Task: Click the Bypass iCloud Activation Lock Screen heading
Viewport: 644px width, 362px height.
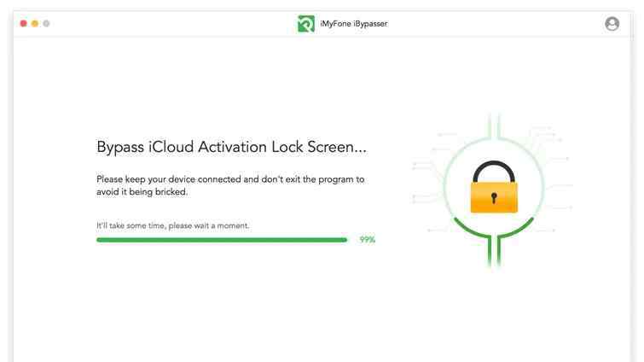Action: click(x=231, y=147)
